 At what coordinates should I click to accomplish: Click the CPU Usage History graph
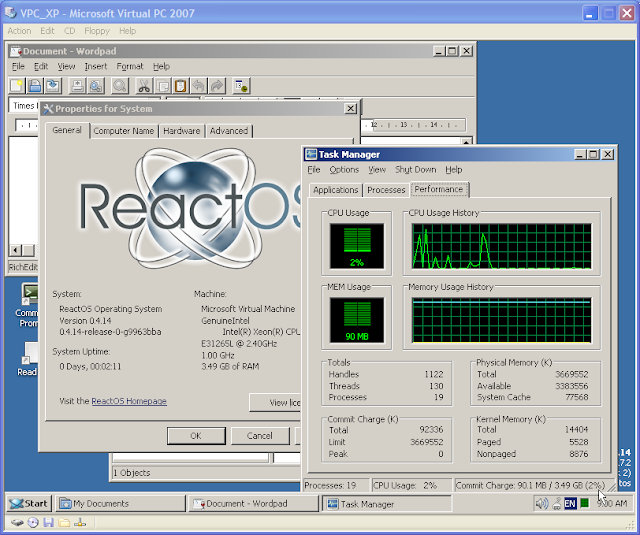pos(502,246)
